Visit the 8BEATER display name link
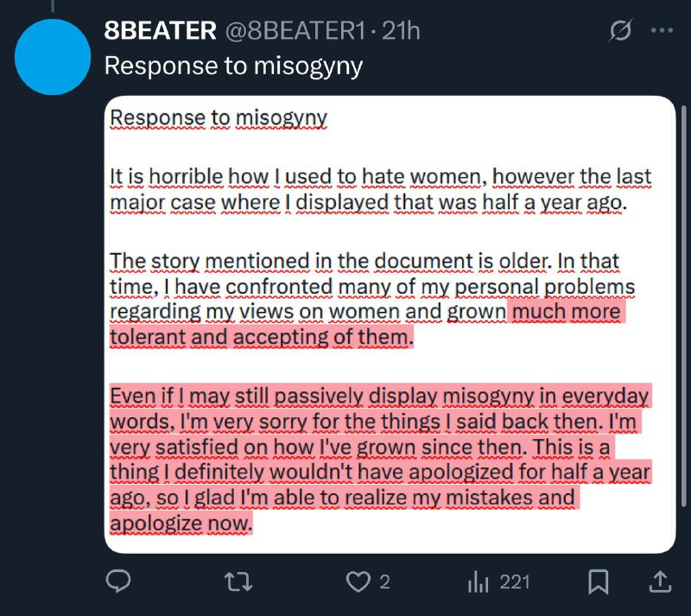Viewport: 691px width, 616px height. click(161, 30)
